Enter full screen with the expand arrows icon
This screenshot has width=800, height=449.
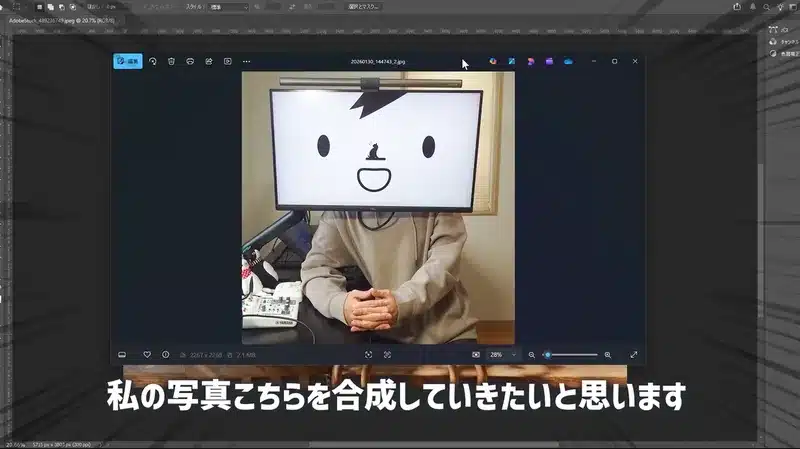coord(634,354)
